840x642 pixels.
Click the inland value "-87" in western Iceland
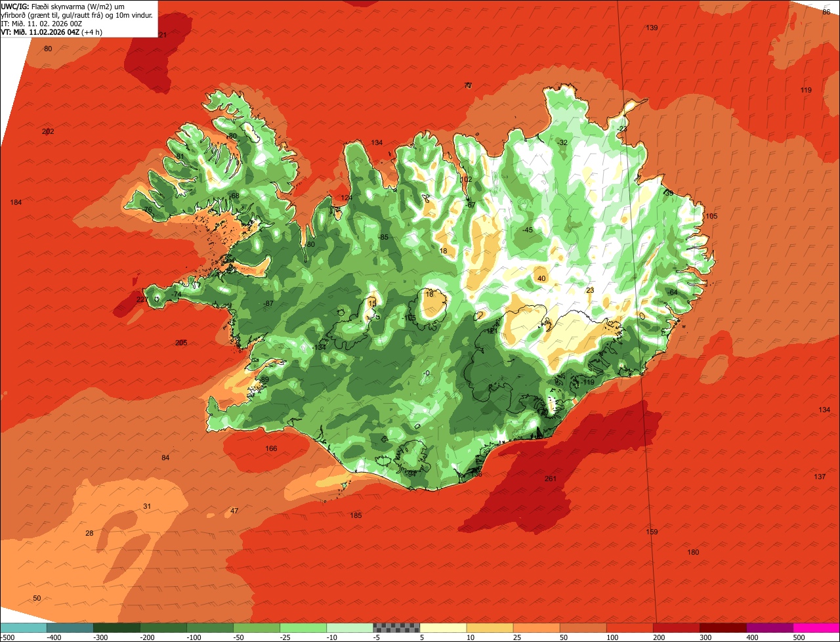click(267, 303)
